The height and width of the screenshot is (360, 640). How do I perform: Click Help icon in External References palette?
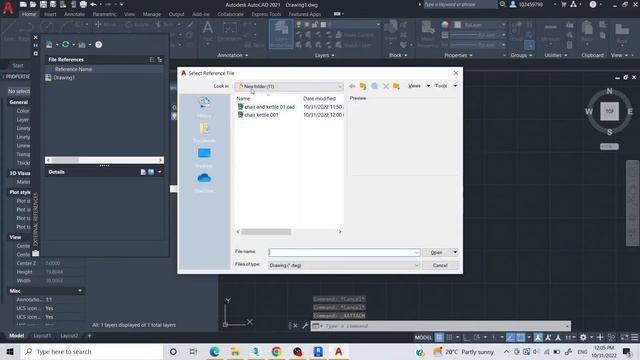98,44
